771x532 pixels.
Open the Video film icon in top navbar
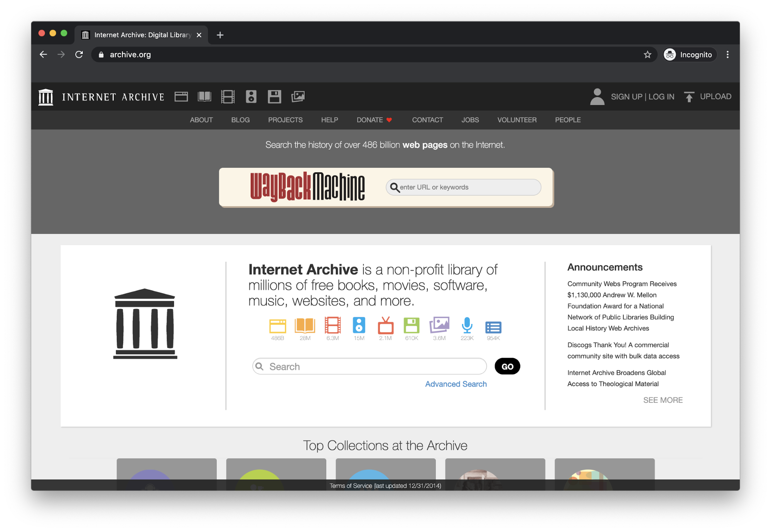pyautogui.click(x=228, y=96)
